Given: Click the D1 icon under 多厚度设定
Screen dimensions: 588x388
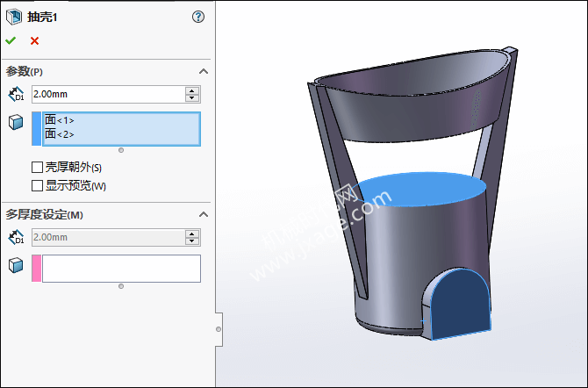Looking at the screenshot, I should (15, 237).
